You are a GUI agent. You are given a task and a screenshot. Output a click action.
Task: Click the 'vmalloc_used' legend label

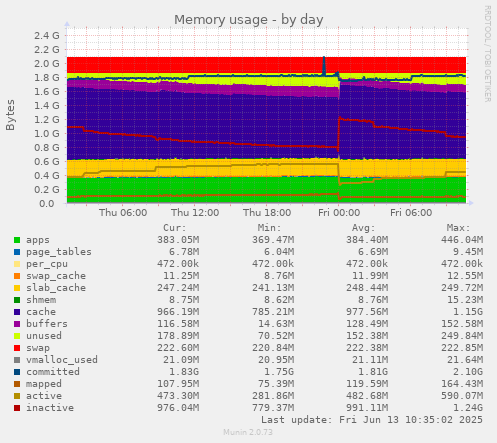[x=62, y=360]
